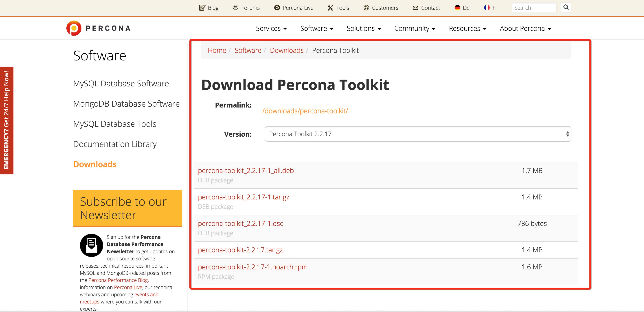Open the Contact link

coord(430,8)
